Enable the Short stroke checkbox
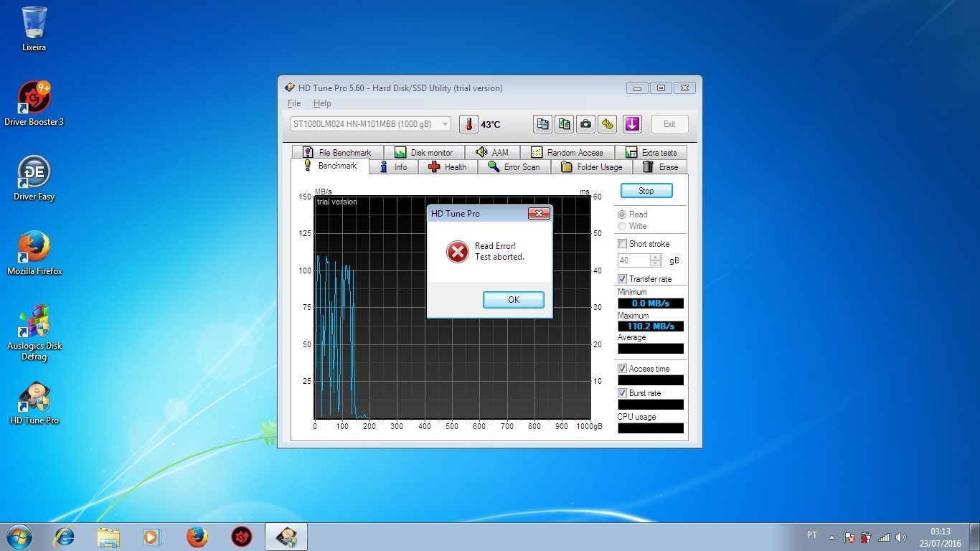This screenshot has width=980, height=551. 622,244
